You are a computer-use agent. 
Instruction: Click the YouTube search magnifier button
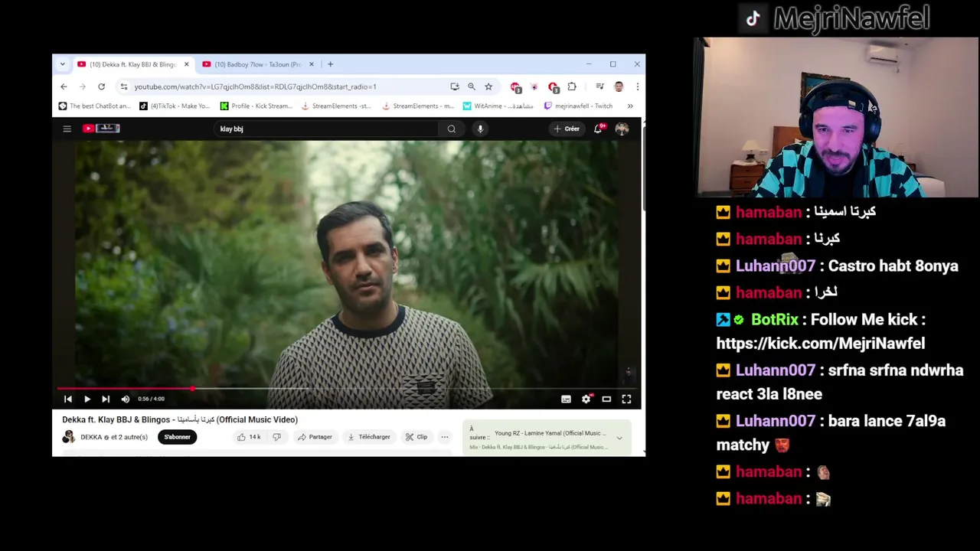(x=452, y=129)
